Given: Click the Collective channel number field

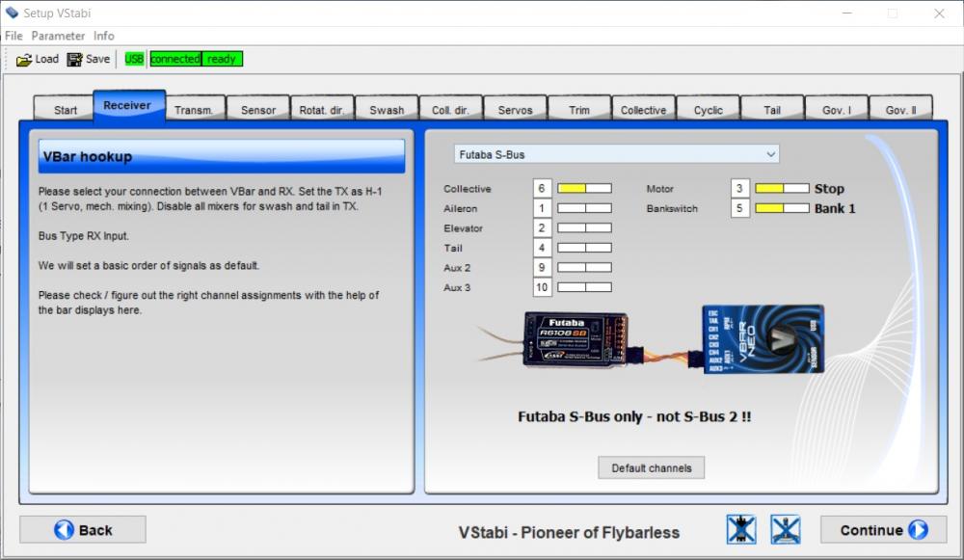Looking at the screenshot, I should point(542,188).
